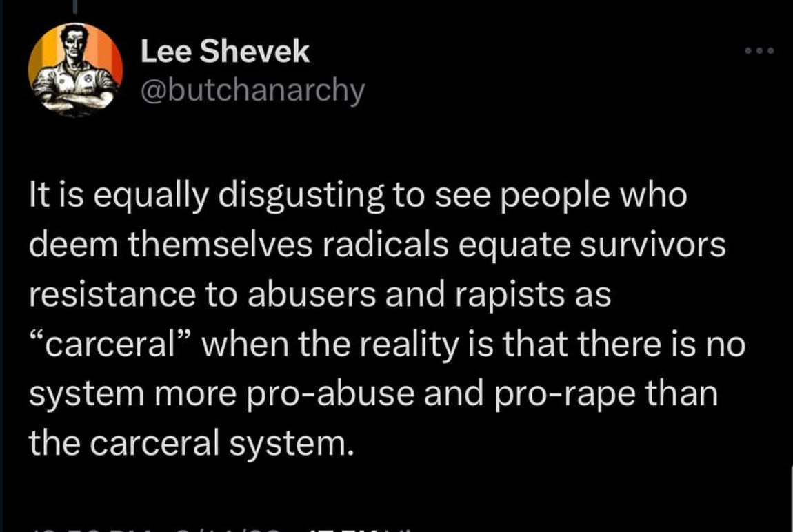Open the @butchanarchy handle link
The width and height of the screenshot is (793, 532).
[252, 90]
